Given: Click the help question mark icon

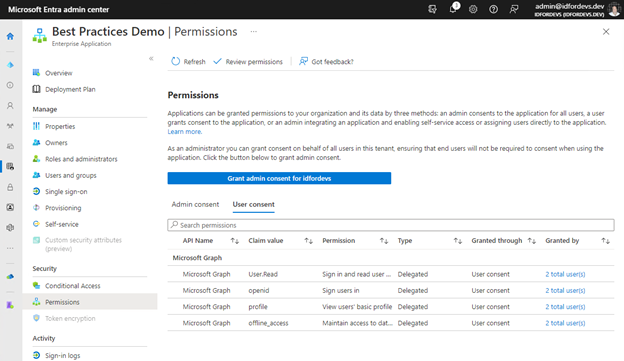Looking at the screenshot, I should click(x=493, y=9).
